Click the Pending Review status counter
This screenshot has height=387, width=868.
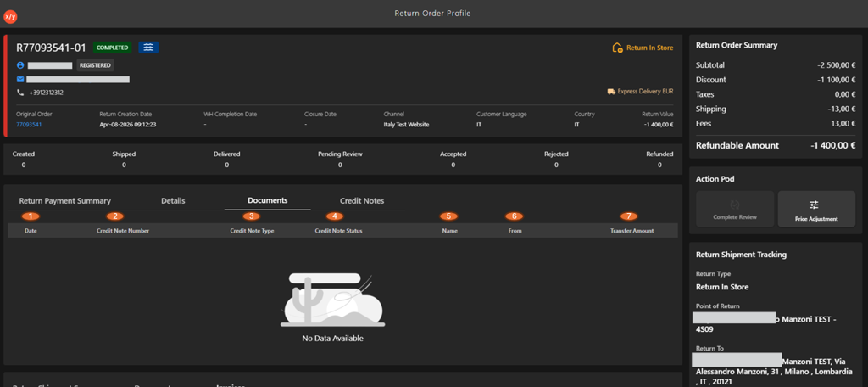(340, 159)
